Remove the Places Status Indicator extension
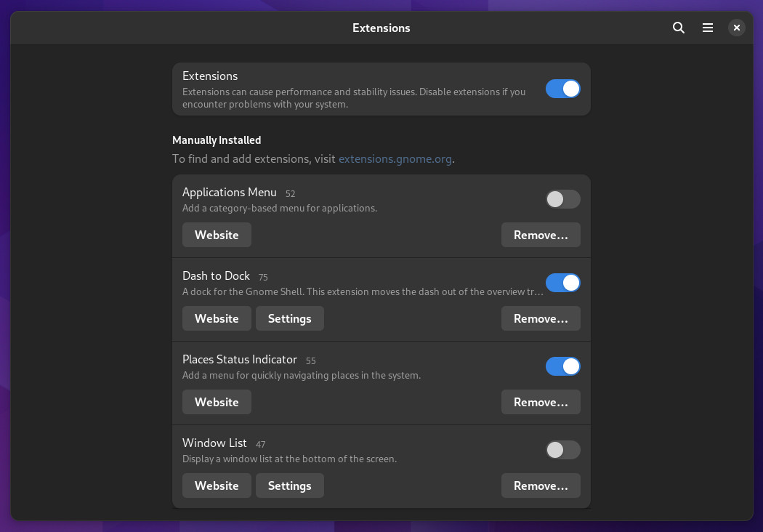Viewport: 763px width, 532px height. (541, 402)
